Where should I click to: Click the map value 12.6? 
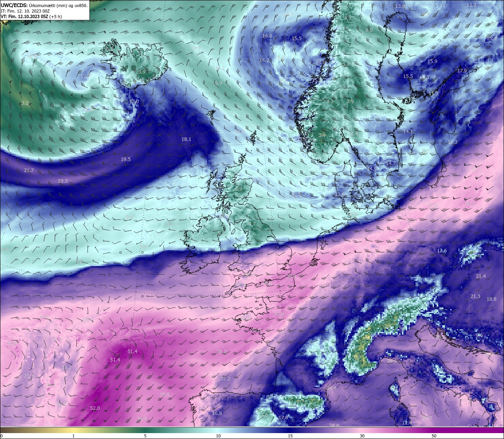[x=442, y=251]
